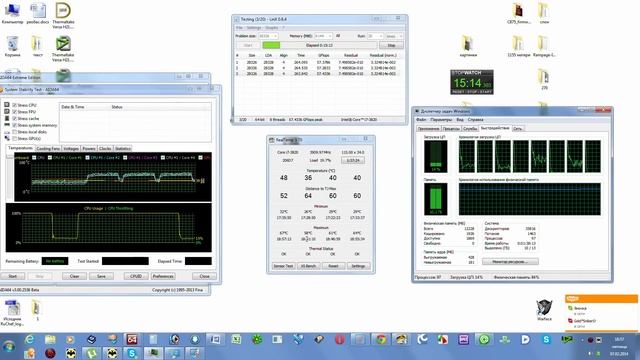Toggle CPU #1 / Core #1 graph legend checkbox

click(x=50, y=158)
